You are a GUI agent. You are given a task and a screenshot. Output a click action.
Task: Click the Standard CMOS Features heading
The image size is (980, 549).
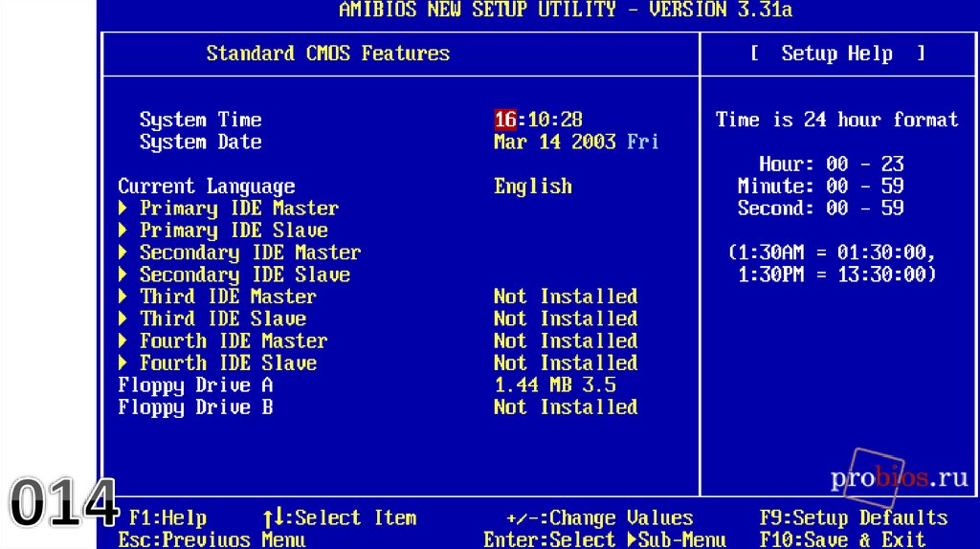click(328, 54)
